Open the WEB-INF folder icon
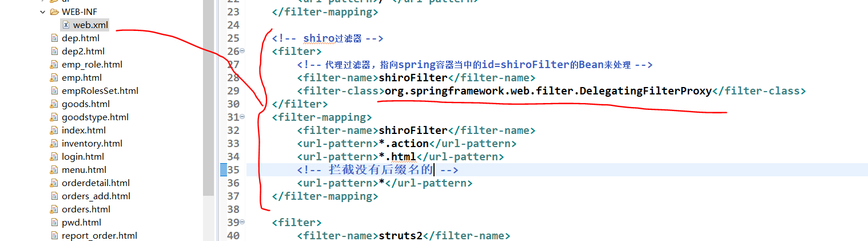Image resolution: width=868 pixels, height=241 pixels. pos(54,12)
